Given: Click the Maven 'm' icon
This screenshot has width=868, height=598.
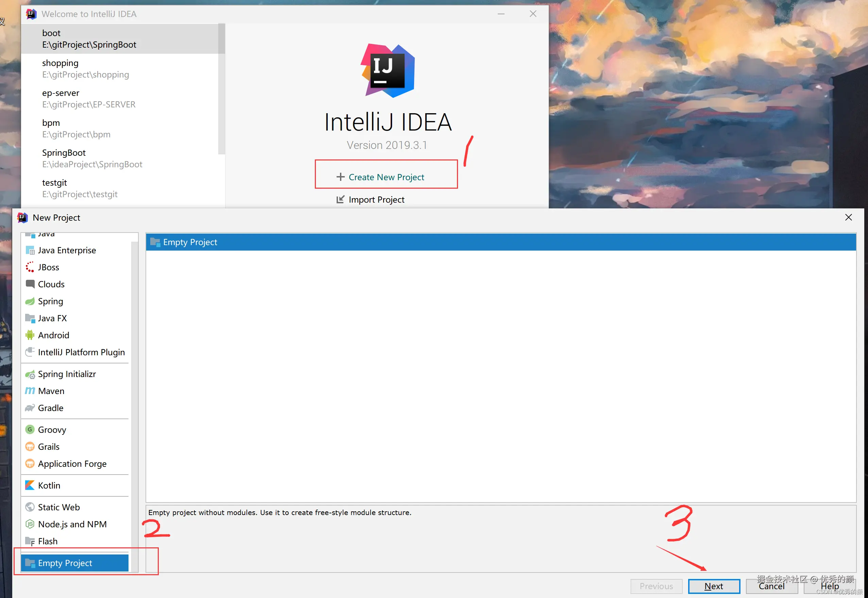Looking at the screenshot, I should tap(30, 391).
